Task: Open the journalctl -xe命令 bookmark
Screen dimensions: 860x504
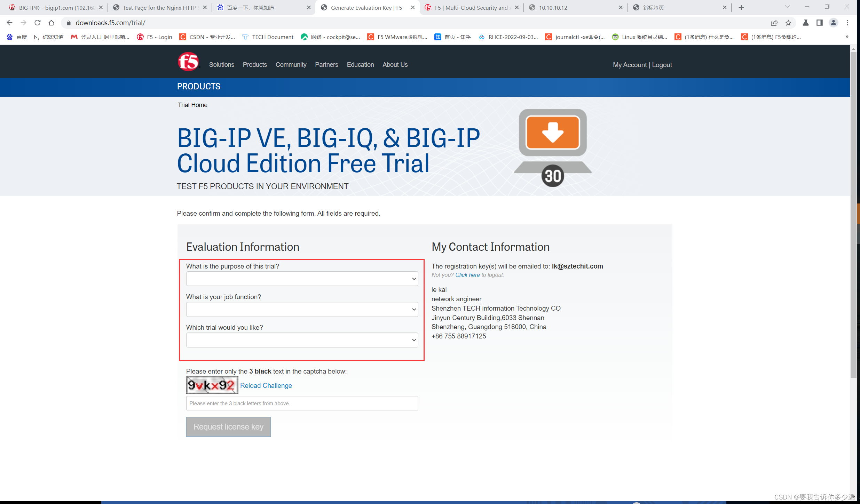Action: (575, 37)
